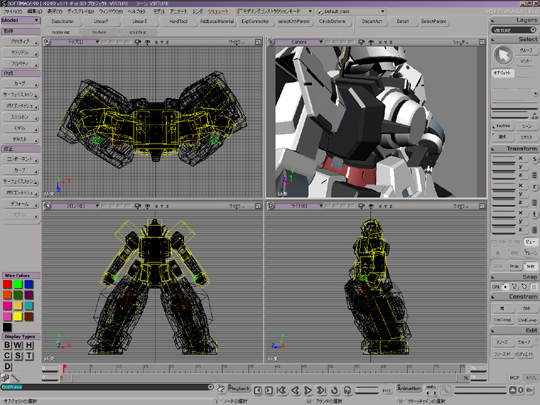
Task: Click the key icon next to Animation
Action: [x=446, y=390]
